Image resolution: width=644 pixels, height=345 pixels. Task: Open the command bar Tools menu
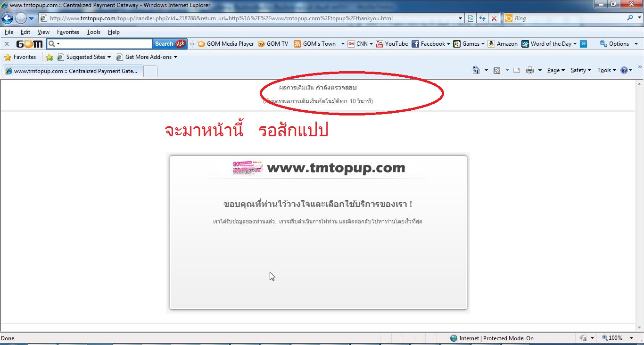pyautogui.click(x=607, y=70)
